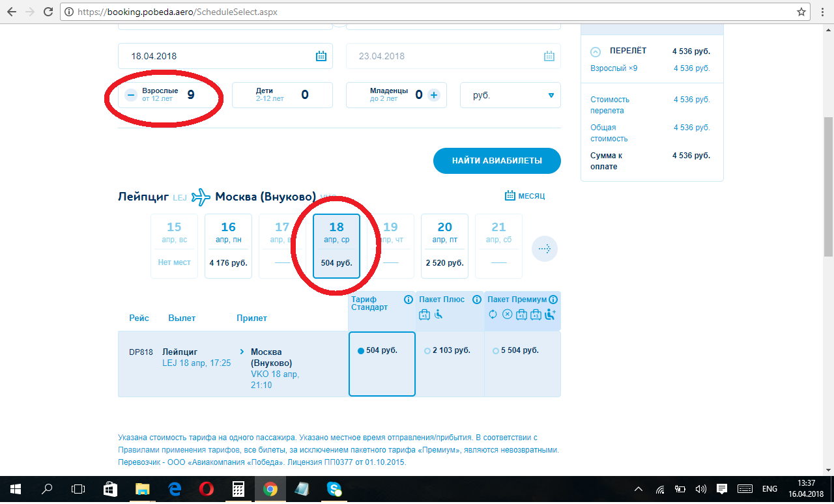Open the Action Center notifications

tap(722, 489)
